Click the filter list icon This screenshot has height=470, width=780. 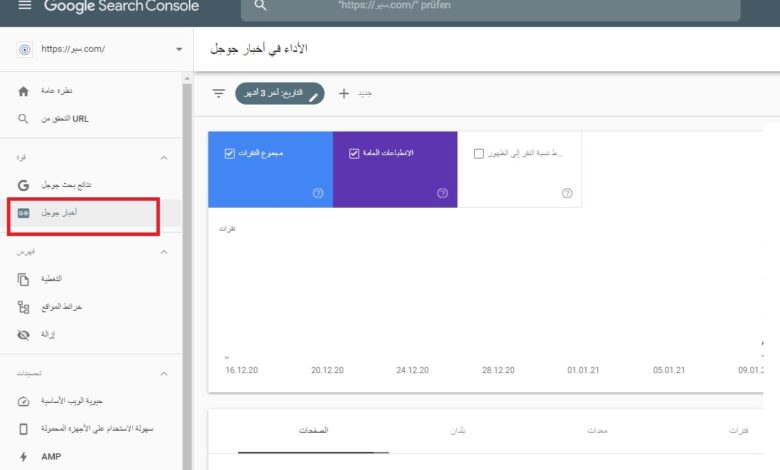click(x=218, y=94)
